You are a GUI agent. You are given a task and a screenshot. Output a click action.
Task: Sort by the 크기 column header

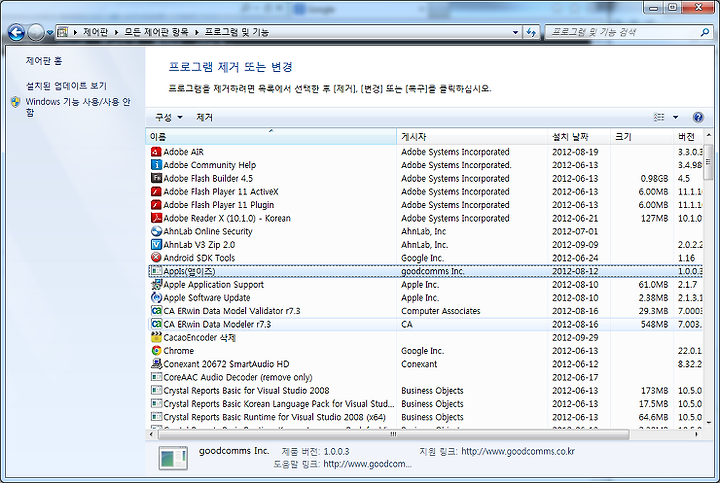642,137
